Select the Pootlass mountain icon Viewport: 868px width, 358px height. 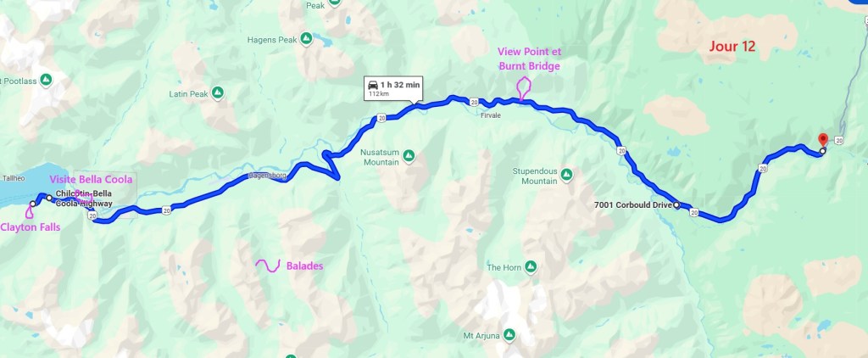click(46, 80)
